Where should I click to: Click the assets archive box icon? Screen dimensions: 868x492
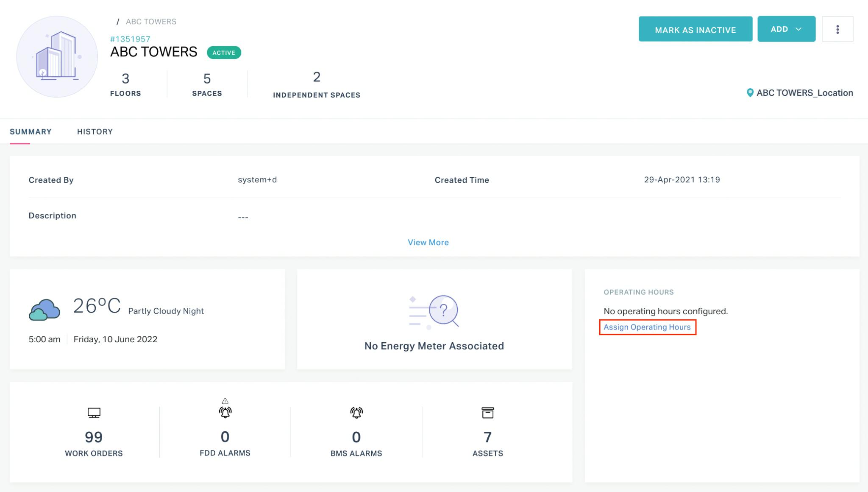487,413
